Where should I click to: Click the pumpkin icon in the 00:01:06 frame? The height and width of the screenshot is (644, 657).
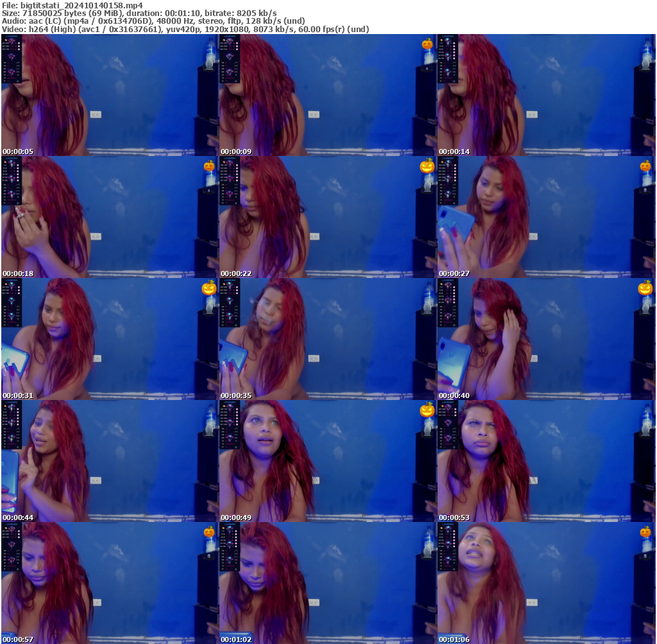point(645,532)
